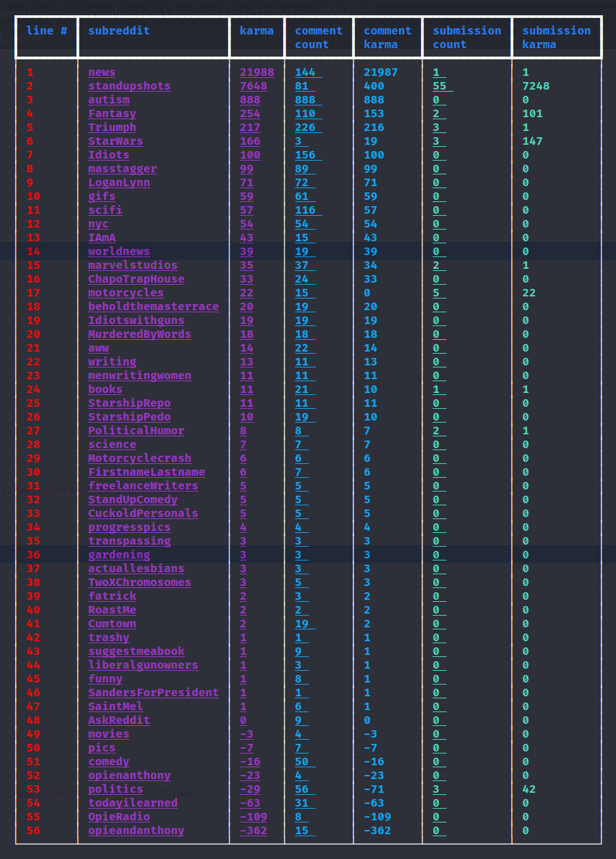616x859 pixels.
Task: Click the ChapoTrapHouse subreddit link
Action: click(136, 279)
